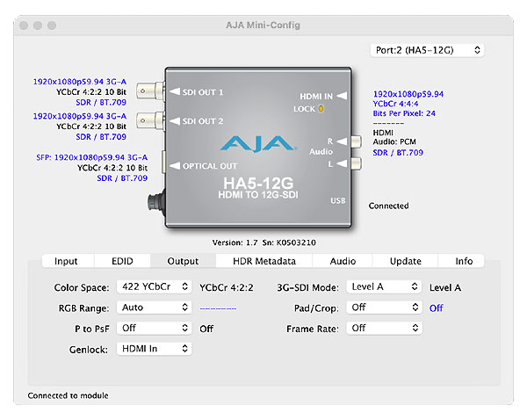Open the Frame Rate dropdown

384,329
